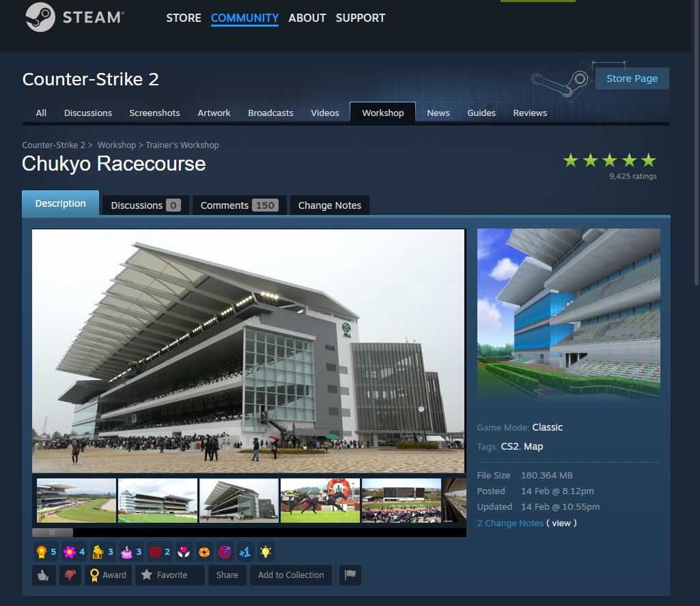This screenshot has width=700, height=606.
Task: Give an Award to this item
Action: click(108, 575)
